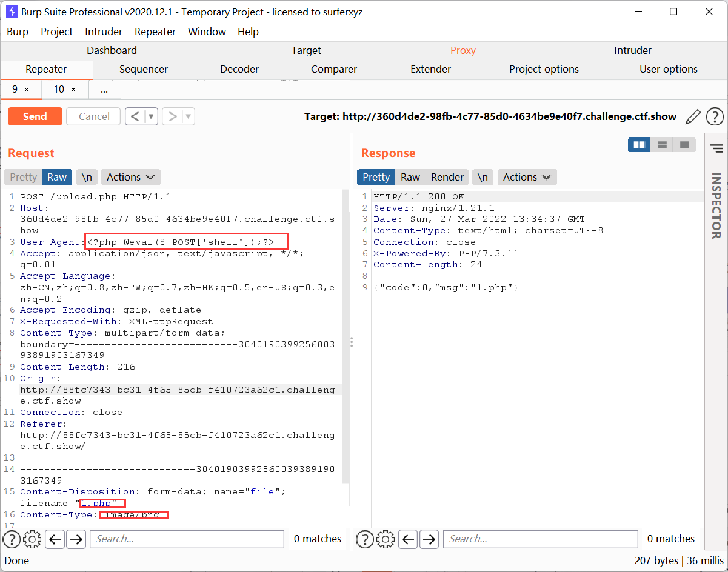728x572 pixels.
Task: Expand the INSPECTOR side panel
Action: coord(716,206)
